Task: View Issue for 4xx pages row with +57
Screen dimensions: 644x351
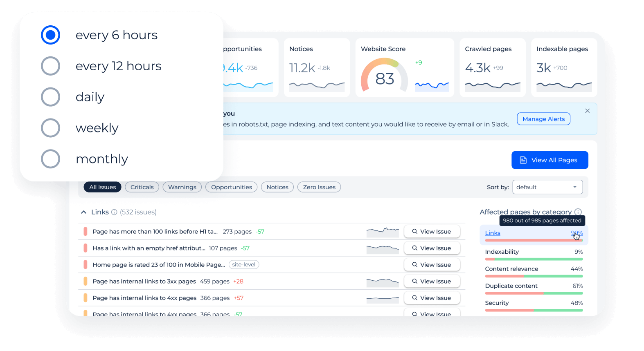Action: [x=432, y=298]
